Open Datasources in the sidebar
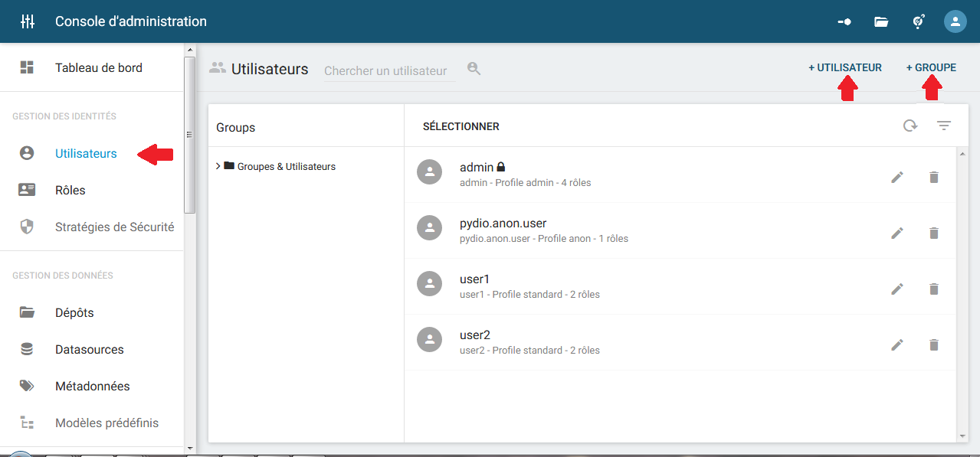Viewport: 980px width, 457px height. (89, 350)
